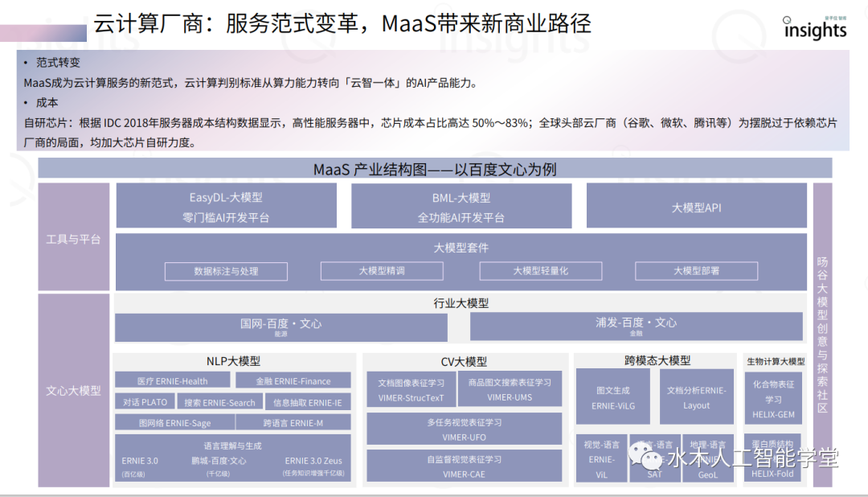The width and height of the screenshot is (868, 497).
Task: Click the 工具与平台 side label
Action: [73, 238]
